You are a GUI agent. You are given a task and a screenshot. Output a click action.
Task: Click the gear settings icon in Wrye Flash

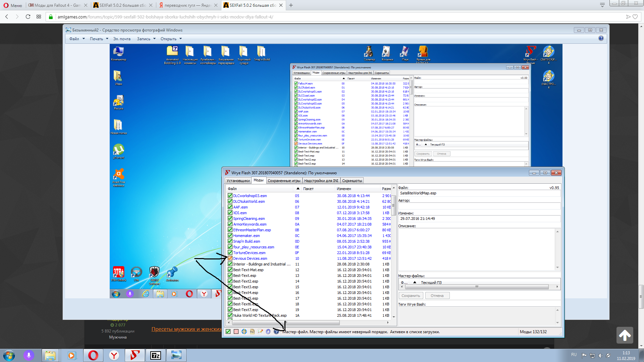268,331
